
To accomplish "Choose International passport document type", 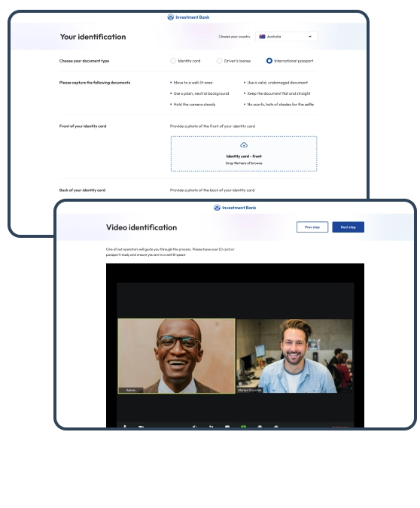I will click(269, 61).
